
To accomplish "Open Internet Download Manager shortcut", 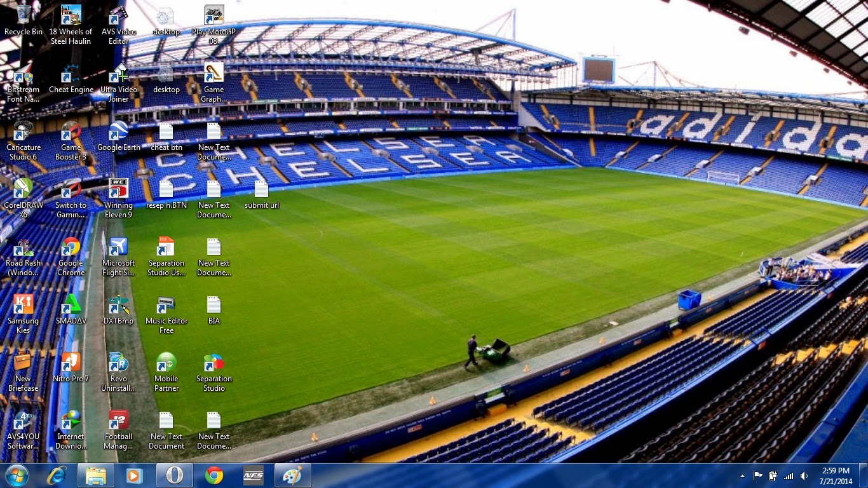I will (x=71, y=430).
